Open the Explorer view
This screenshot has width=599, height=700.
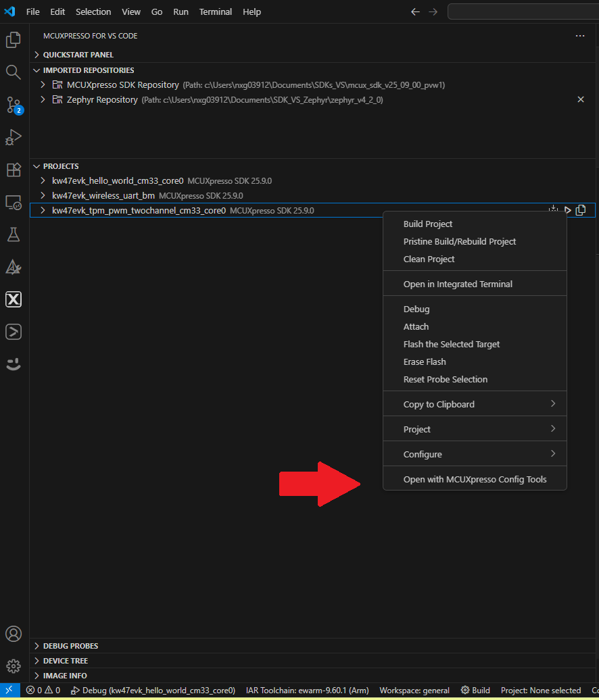pyautogui.click(x=14, y=39)
